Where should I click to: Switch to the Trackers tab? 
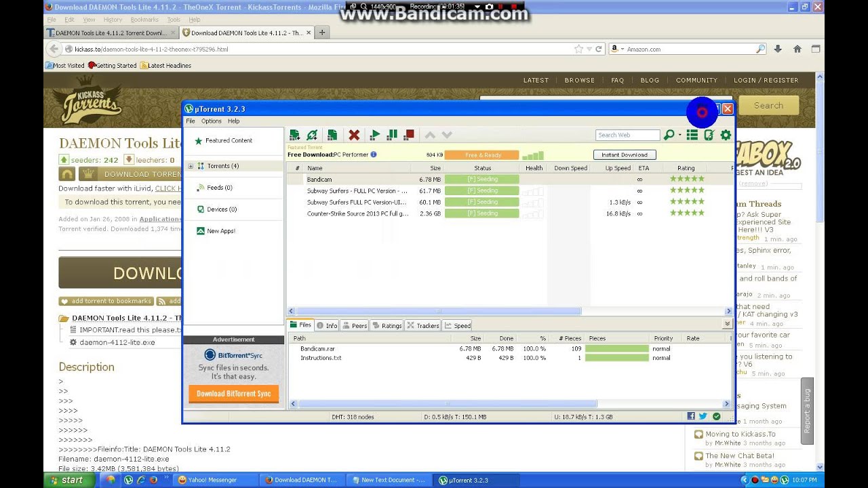(423, 325)
